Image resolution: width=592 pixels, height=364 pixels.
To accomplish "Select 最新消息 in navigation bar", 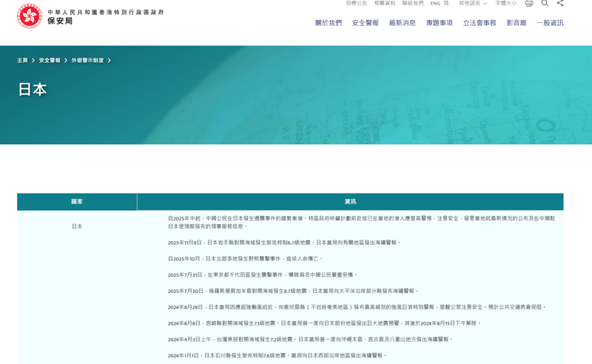I will point(403,23).
